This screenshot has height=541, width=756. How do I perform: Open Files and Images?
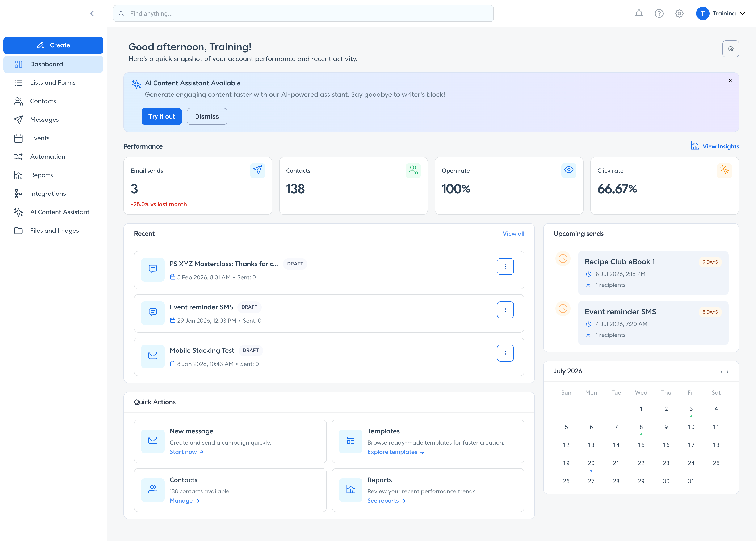[53, 231]
